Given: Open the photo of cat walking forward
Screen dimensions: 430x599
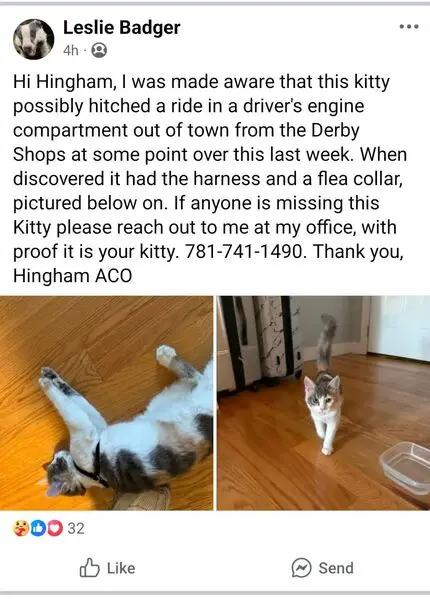Looking at the screenshot, I should point(323,403).
